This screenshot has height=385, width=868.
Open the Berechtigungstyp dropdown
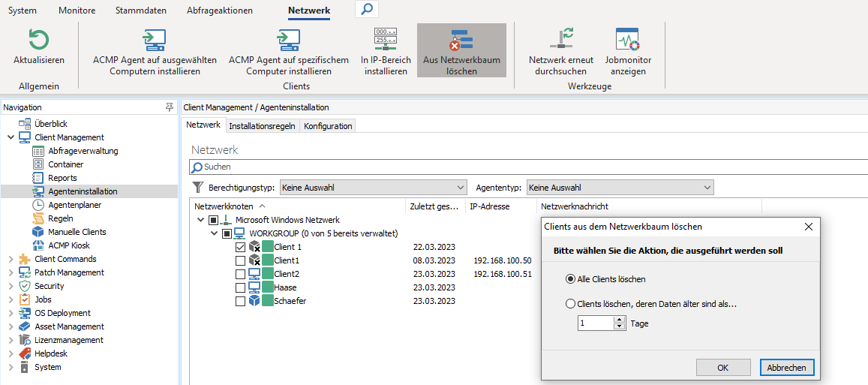(373, 188)
